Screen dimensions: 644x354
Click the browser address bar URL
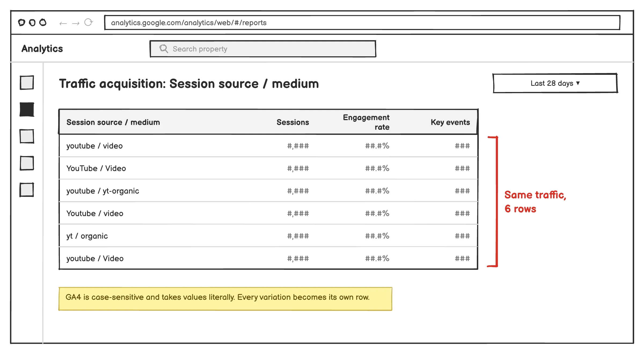tap(362, 23)
